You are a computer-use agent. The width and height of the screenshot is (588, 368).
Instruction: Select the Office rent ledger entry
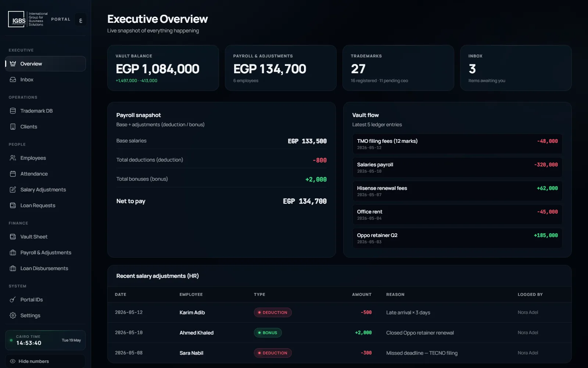pos(457,215)
